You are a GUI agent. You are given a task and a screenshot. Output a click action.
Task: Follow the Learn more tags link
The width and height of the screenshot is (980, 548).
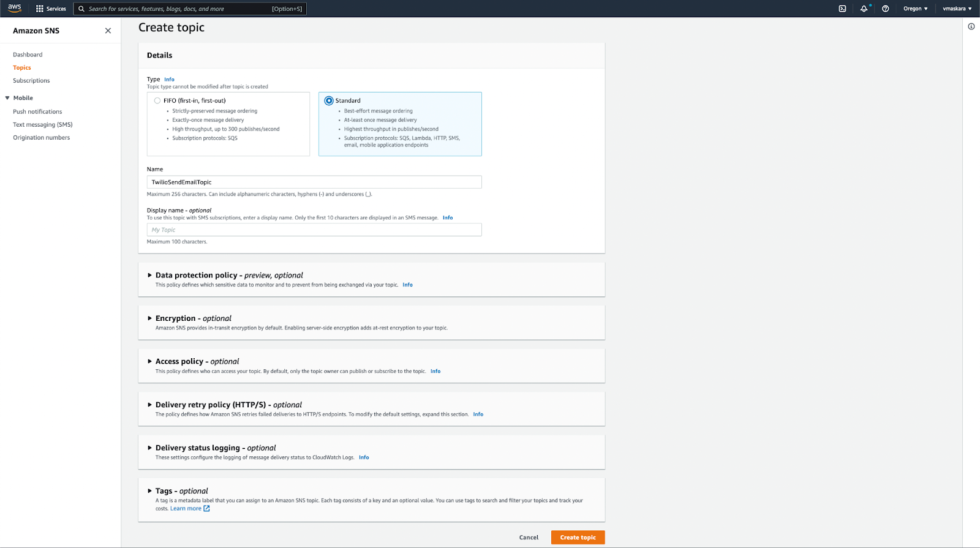click(186, 508)
